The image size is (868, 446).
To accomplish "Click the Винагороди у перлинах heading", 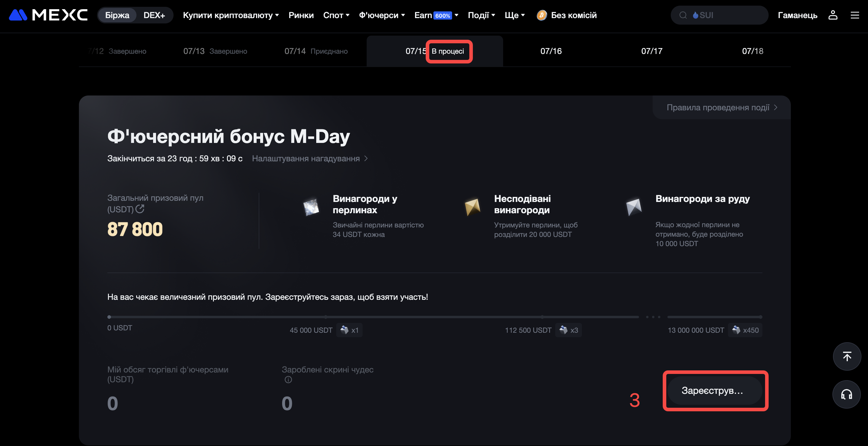I will 365,204.
